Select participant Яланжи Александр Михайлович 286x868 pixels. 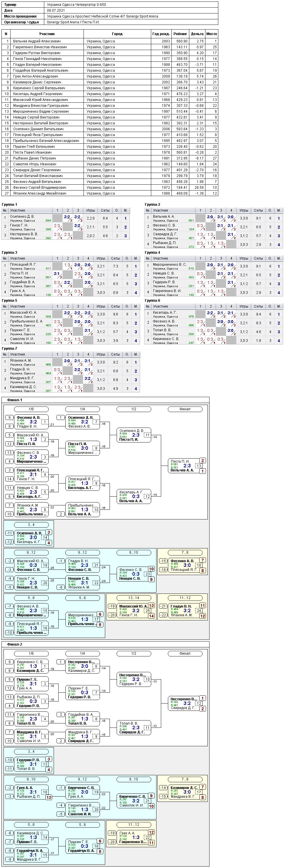click(40, 193)
